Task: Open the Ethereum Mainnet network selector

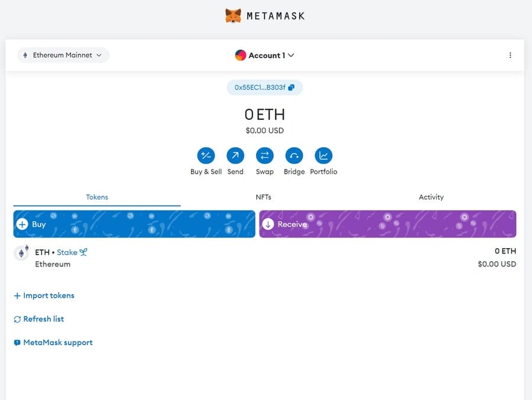Action: (63, 55)
